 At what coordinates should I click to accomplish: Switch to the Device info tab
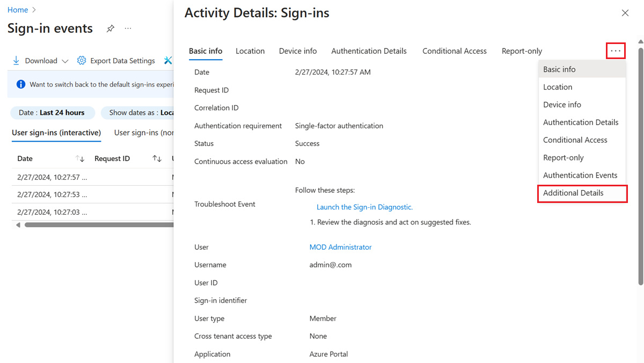[x=298, y=51]
